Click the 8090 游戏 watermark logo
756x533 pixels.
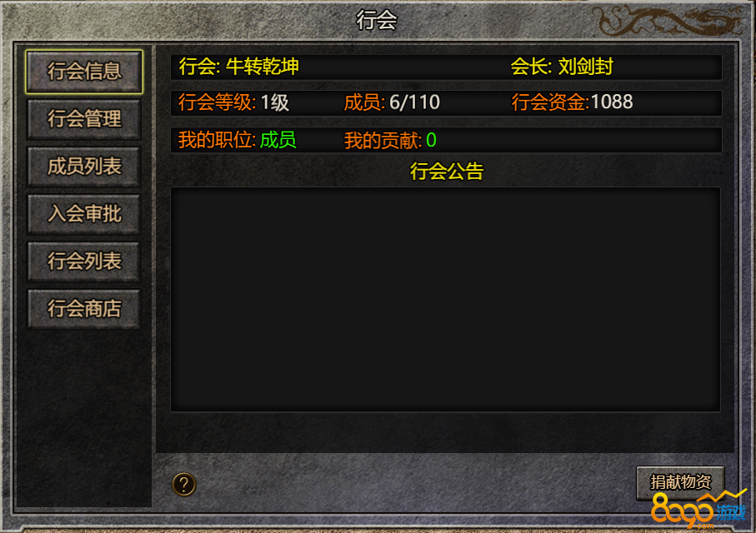coord(698,510)
